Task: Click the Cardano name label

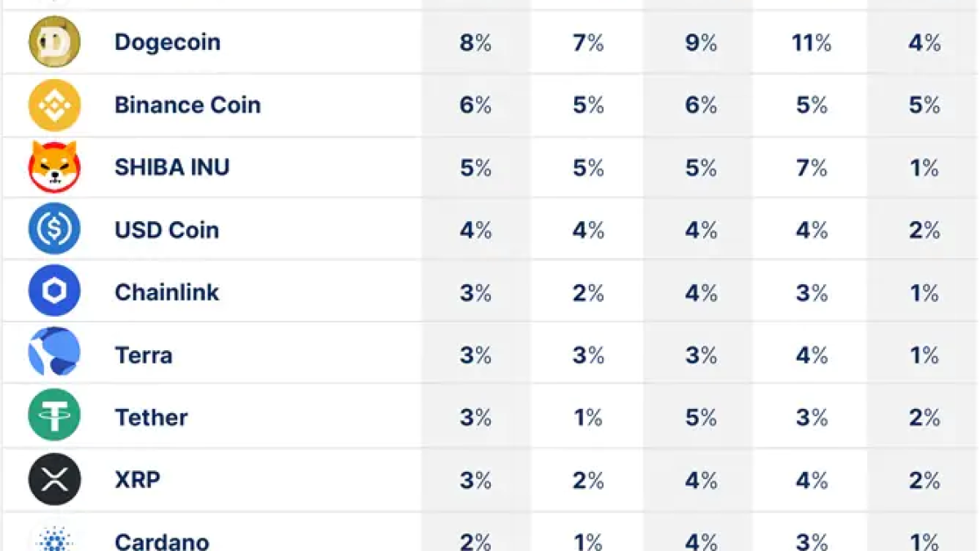Action: point(162,541)
